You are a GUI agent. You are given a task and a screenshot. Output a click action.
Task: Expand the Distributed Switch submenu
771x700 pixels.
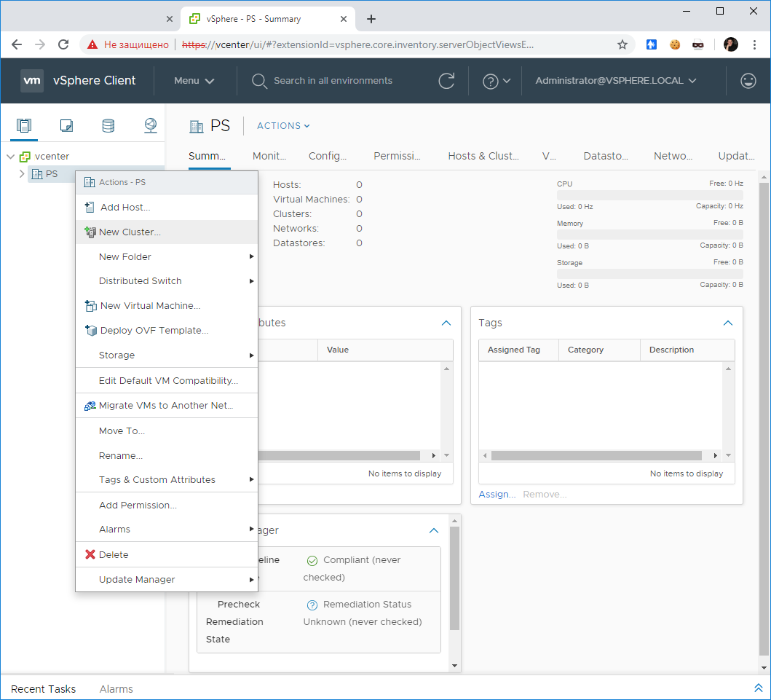click(x=167, y=281)
